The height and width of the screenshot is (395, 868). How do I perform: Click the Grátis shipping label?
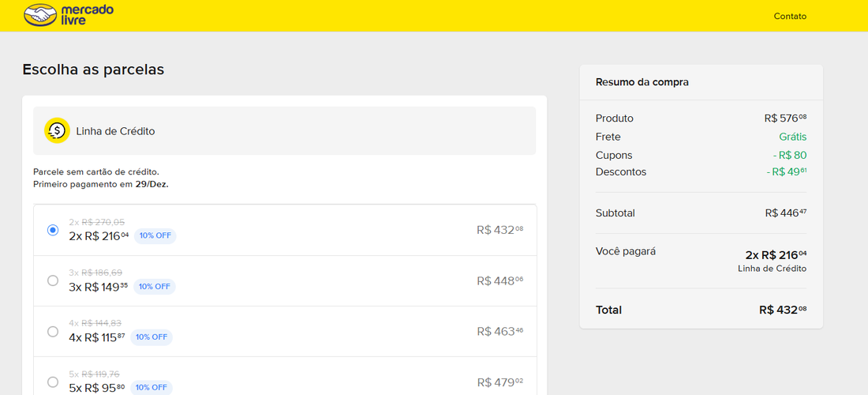coord(793,137)
